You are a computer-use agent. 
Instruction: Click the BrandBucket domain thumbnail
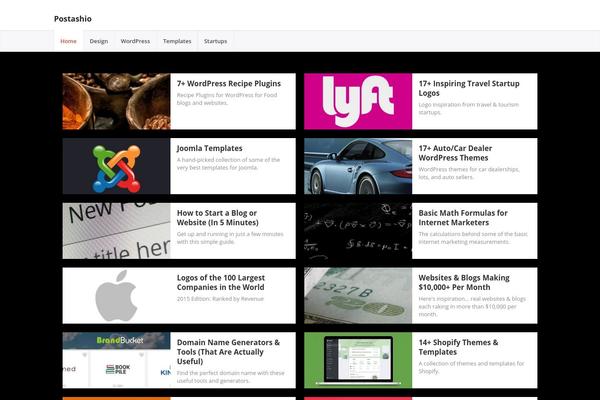116,360
